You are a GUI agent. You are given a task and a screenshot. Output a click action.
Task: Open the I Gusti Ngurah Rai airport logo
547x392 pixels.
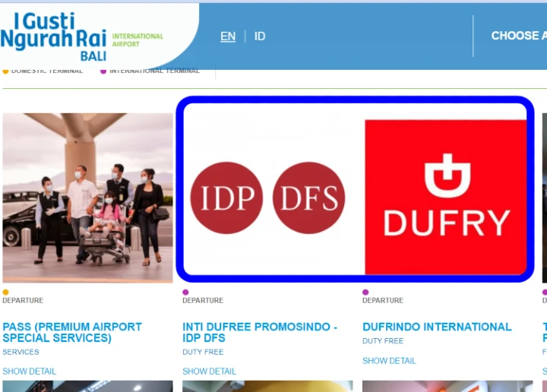click(x=82, y=36)
